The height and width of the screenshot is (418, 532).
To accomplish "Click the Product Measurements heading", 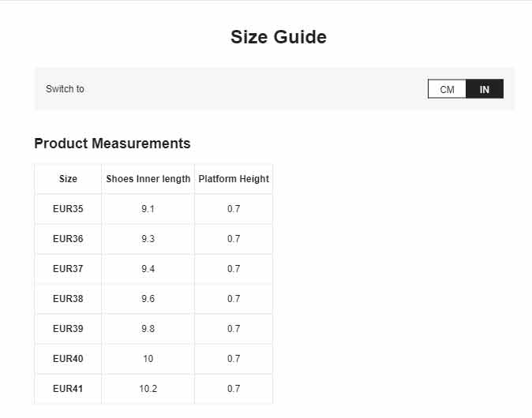I will coord(112,144).
